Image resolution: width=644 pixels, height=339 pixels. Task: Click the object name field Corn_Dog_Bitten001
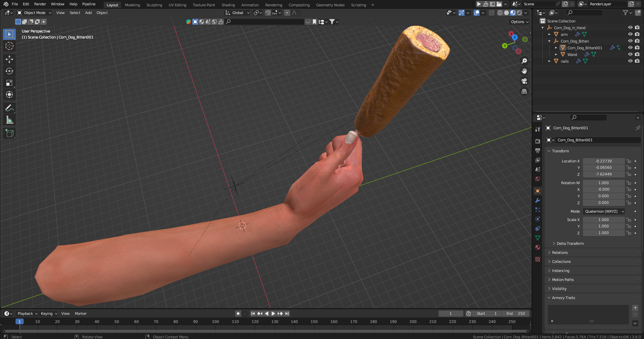click(x=598, y=140)
